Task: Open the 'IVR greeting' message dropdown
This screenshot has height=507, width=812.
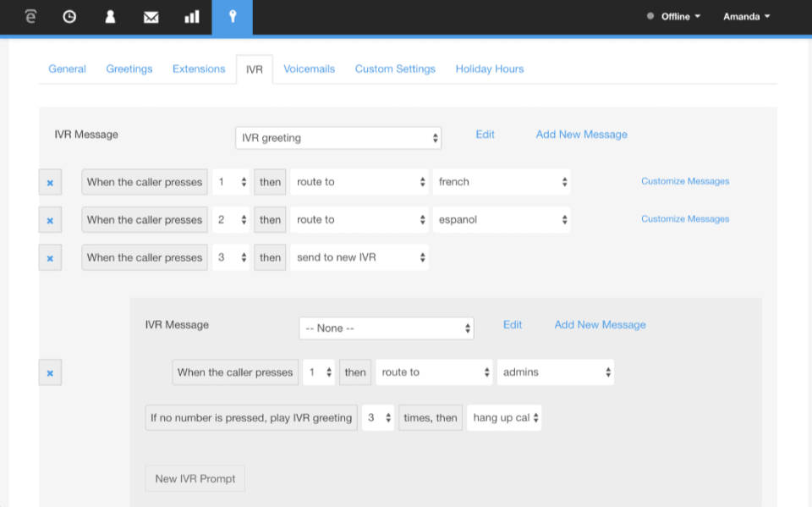Action: click(338, 137)
